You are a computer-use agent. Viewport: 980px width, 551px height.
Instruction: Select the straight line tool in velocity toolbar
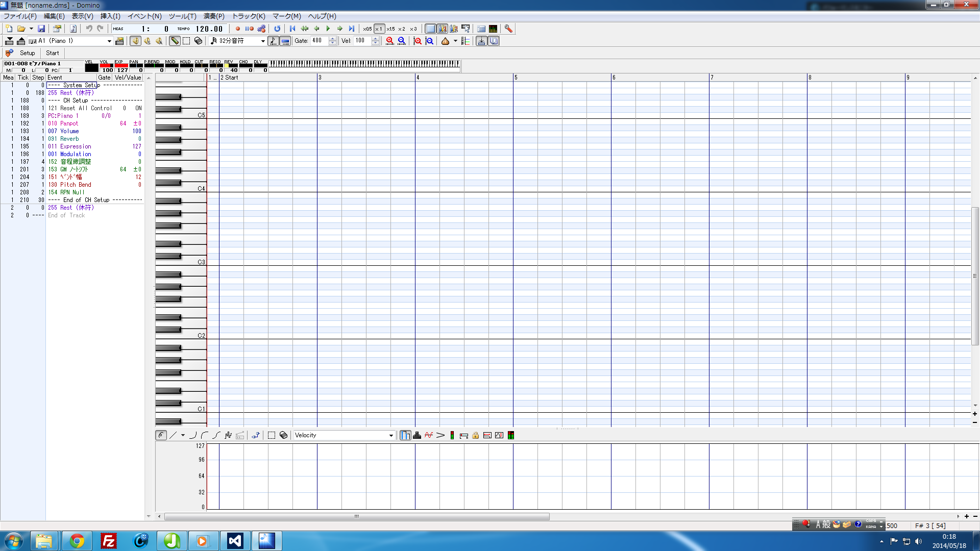click(x=173, y=435)
